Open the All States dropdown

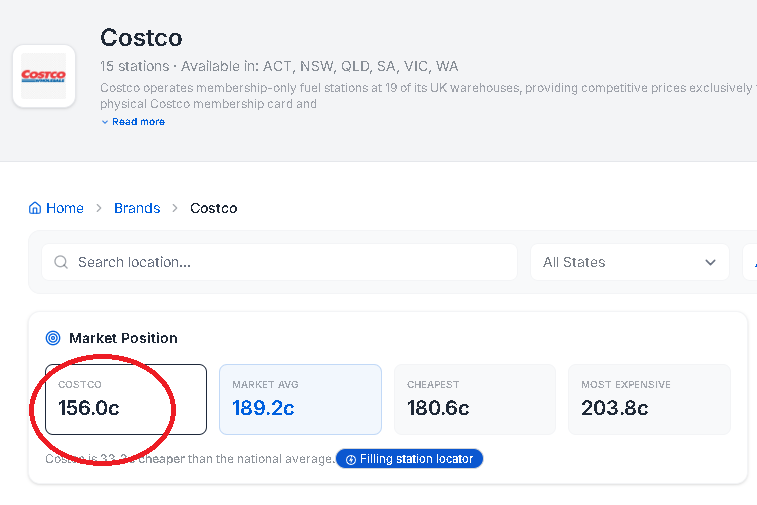[x=628, y=262]
